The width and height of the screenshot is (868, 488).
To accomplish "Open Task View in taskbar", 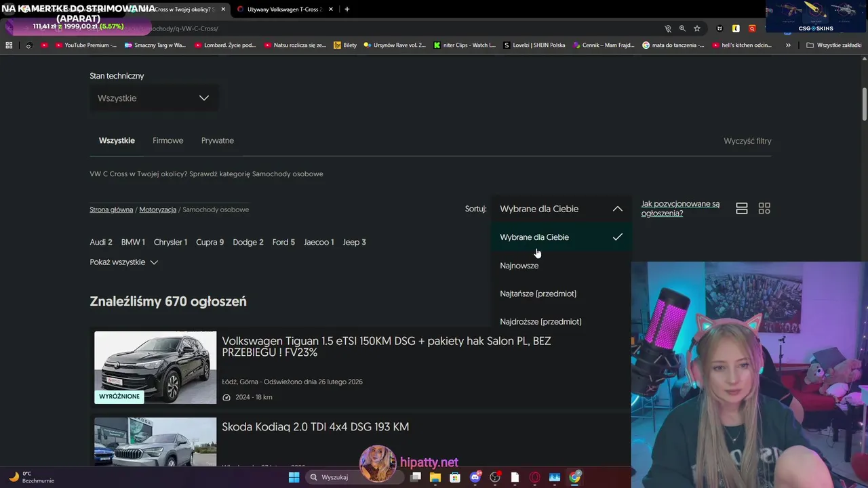I will pyautogui.click(x=416, y=477).
